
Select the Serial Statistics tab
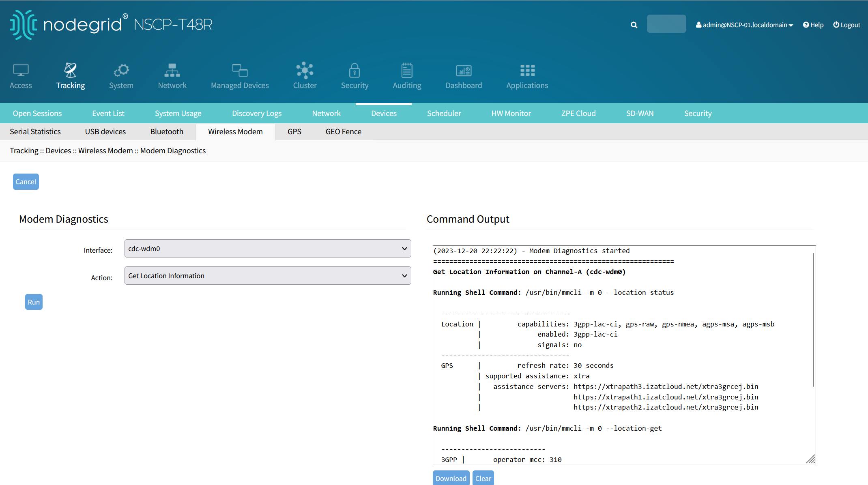pyautogui.click(x=35, y=132)
